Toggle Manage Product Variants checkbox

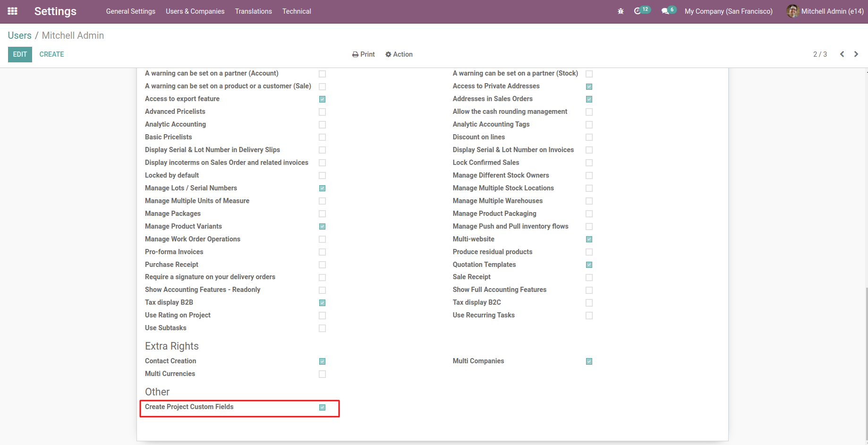322,227
